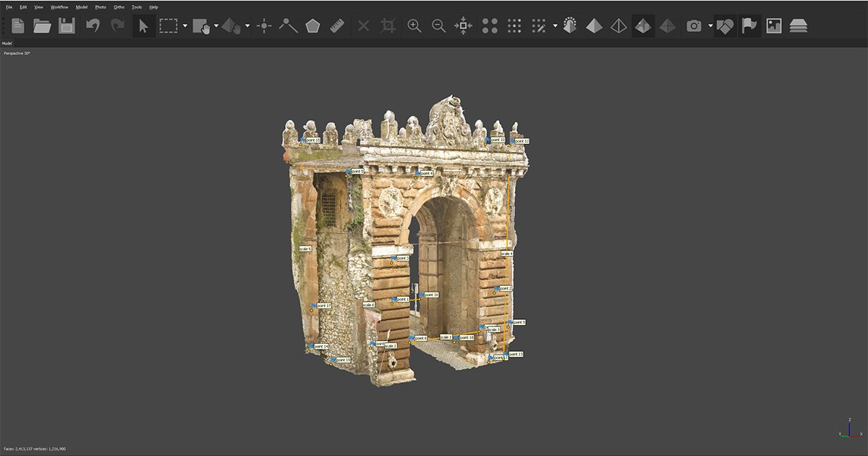Screen dimensions: 868x456
Task: Click the 'point 10' marker label
Action: coord(498,140)
